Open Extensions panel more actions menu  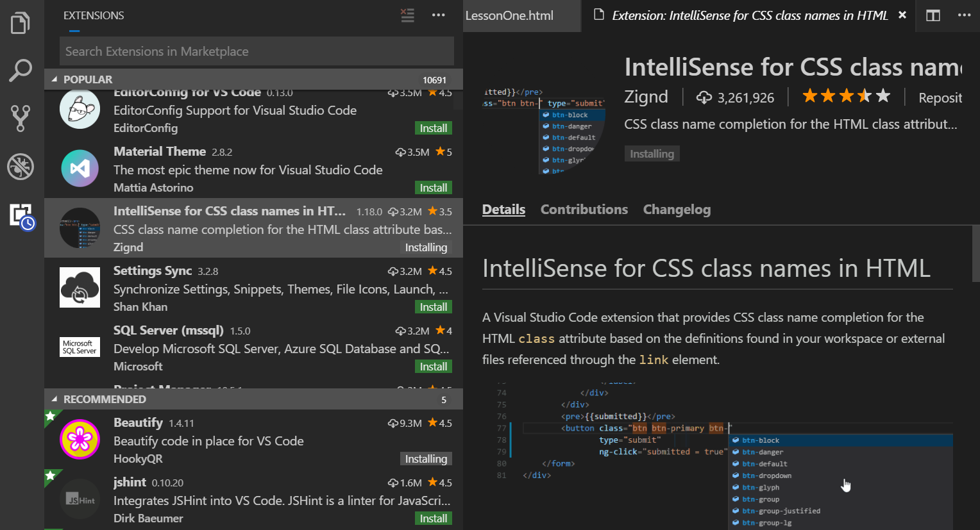pyautogui.click(x=439, y=15)
